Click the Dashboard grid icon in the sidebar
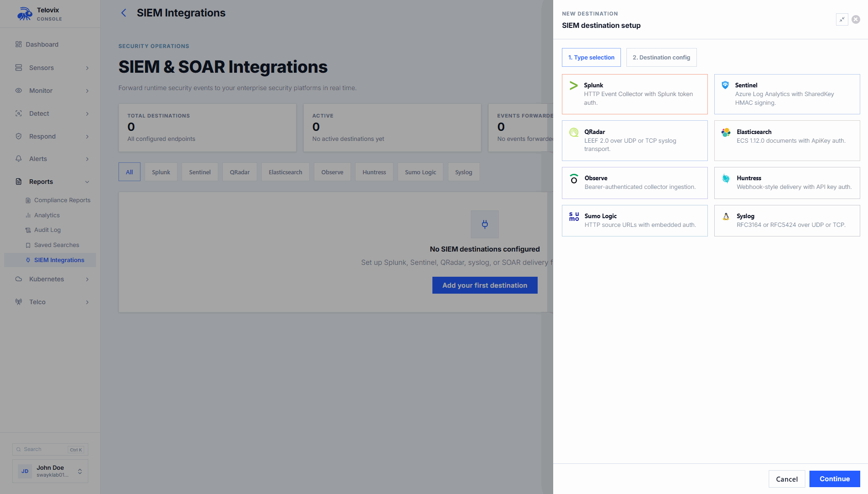Image resolution: width=868 pixels, height=494 pixels. [x=18, y=44]
